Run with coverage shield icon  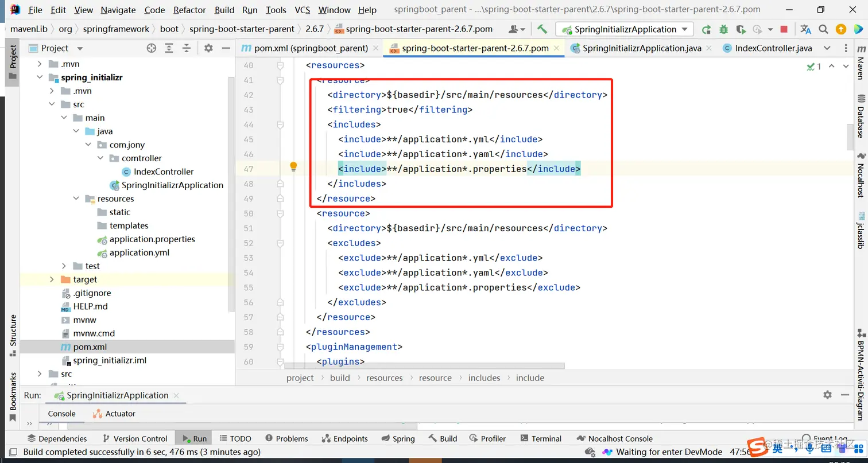[741, 29]
